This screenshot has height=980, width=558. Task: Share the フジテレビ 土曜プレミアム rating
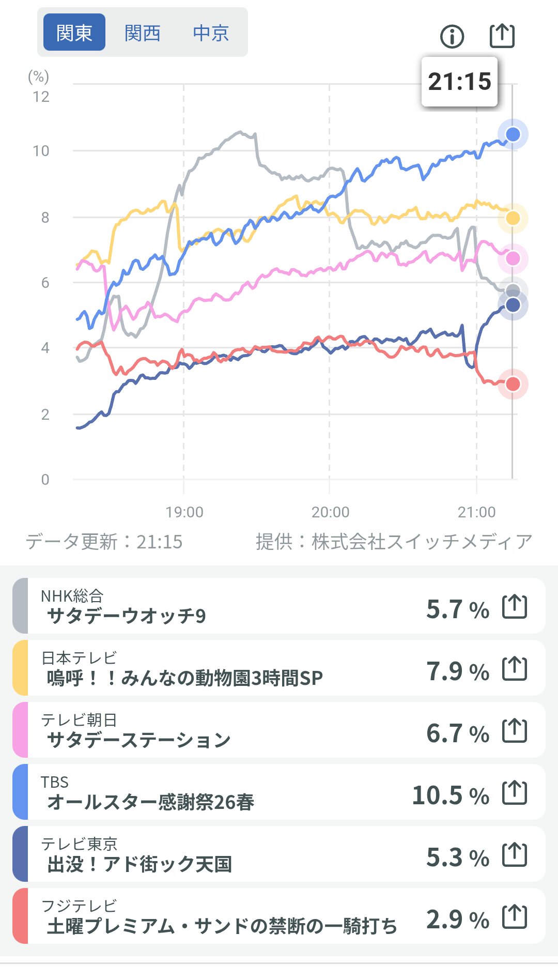pyautogui.click(x=515, y=916)
